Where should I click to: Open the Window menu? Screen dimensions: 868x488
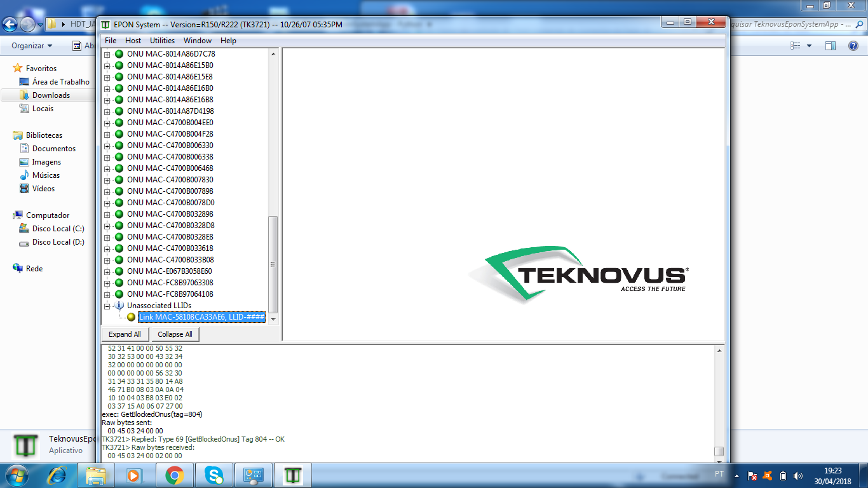click(x=198, y=41)
